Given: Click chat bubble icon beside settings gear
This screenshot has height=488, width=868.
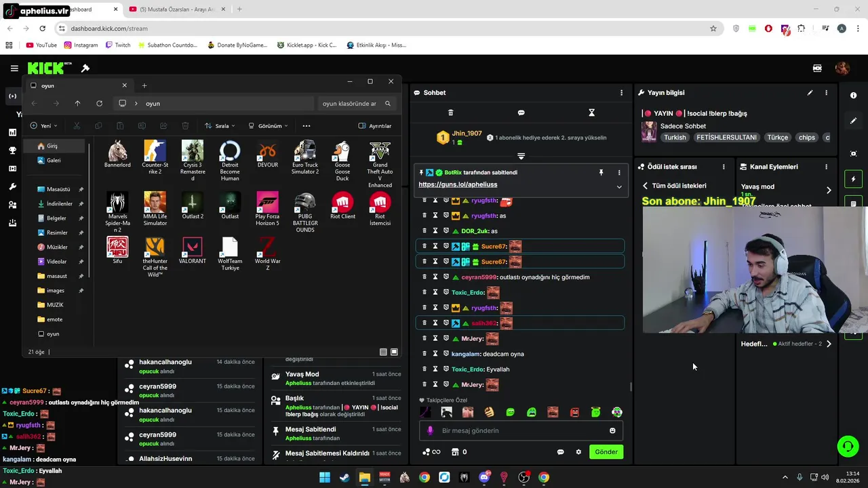Looking at the screenshot, I should click(560, 452).
